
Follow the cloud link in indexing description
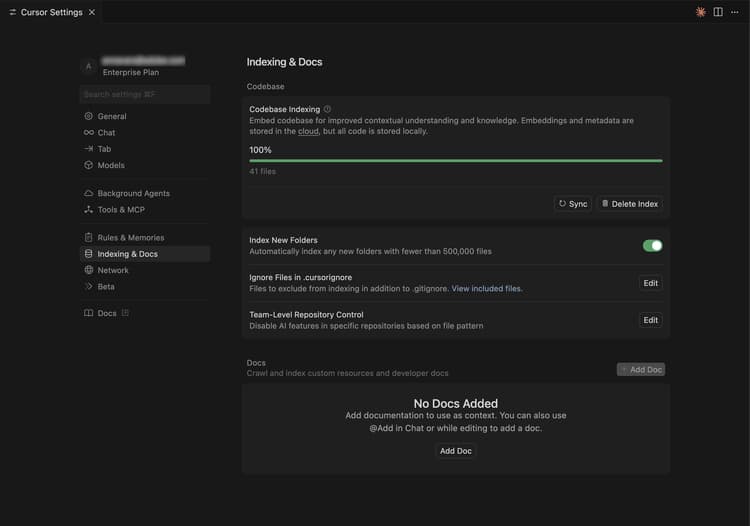point(308,131)
